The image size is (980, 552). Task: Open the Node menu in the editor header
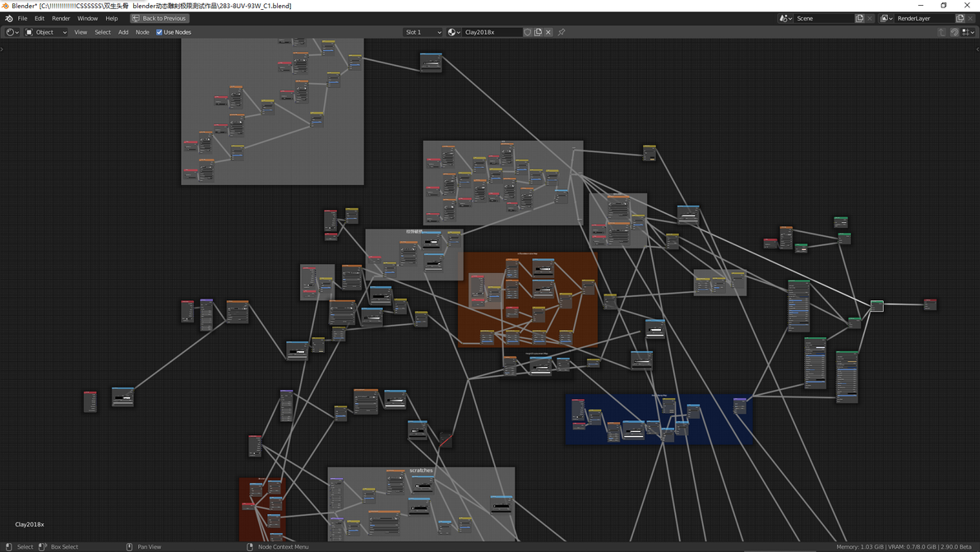click(x=142, y=33)
